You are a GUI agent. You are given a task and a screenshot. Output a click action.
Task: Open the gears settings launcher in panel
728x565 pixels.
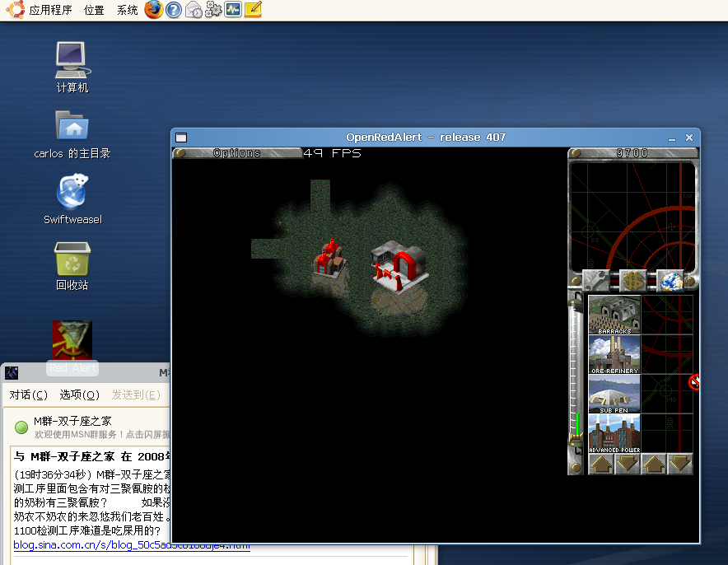[213, 9]
